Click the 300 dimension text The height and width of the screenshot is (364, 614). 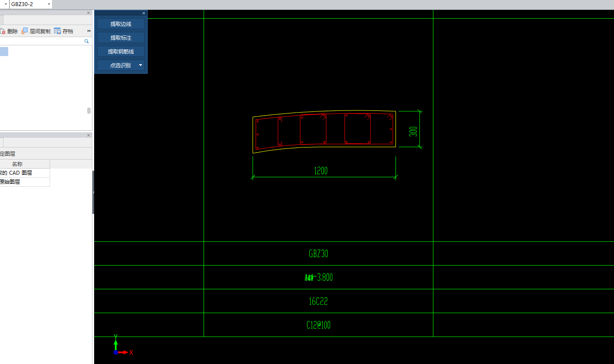tap(413, 132)
